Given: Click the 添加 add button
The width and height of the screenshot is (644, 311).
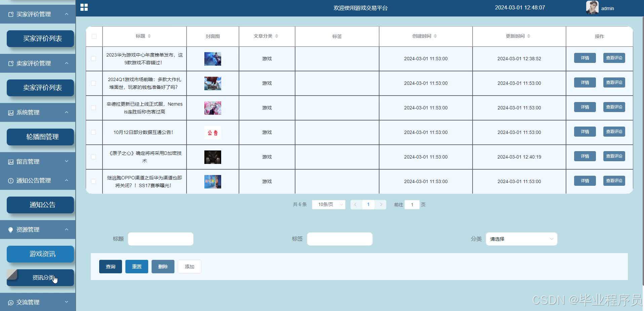Looking at the screenshot, I should pyautogui.click(x=190, y=267).
